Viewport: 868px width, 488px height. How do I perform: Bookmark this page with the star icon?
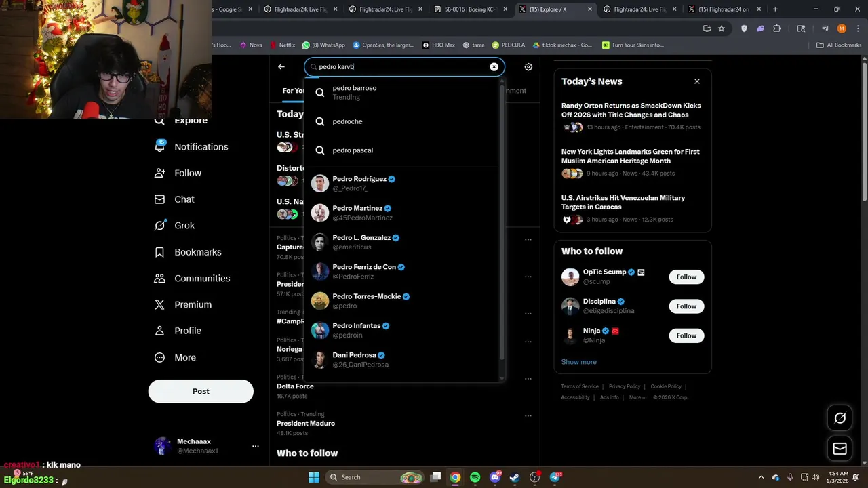(x=722, y=28)
